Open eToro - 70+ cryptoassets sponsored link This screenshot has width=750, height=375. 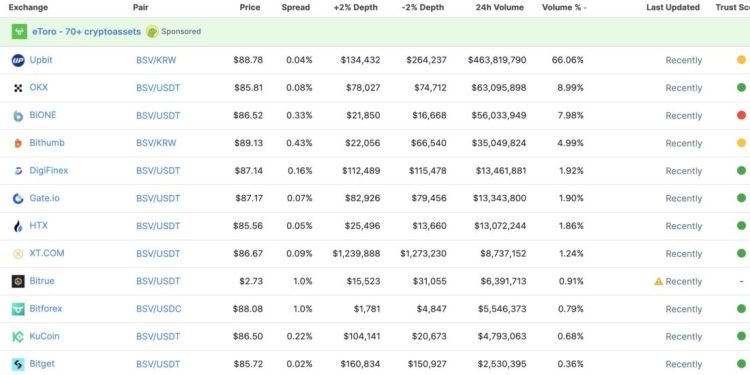click(87, 32)
